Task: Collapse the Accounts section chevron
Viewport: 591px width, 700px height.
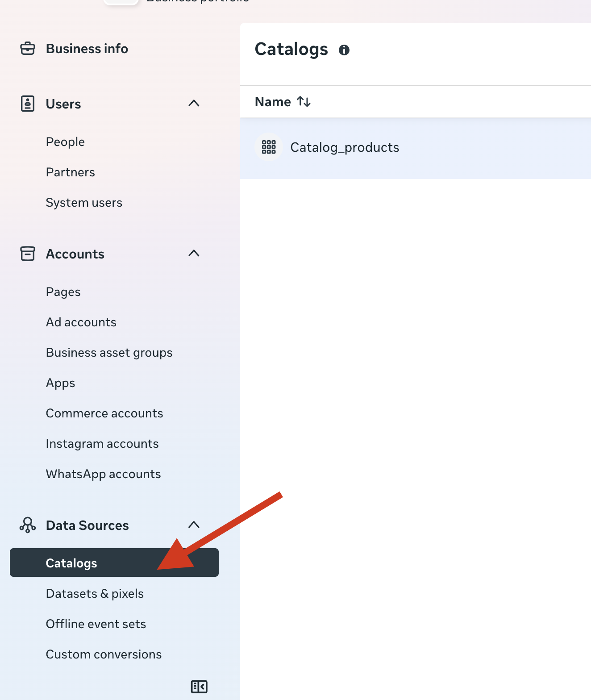Action: click(194, 254)
